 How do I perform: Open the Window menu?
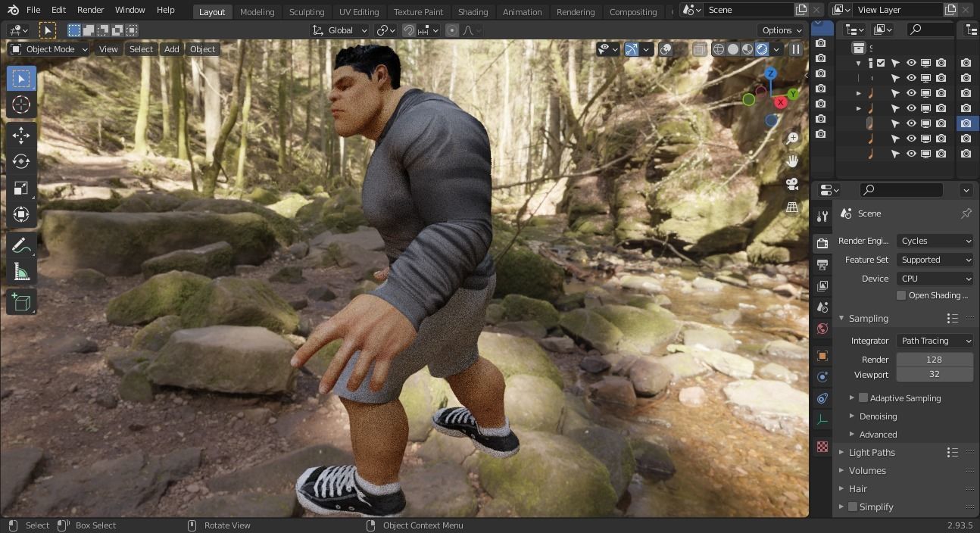coord(130,10)
